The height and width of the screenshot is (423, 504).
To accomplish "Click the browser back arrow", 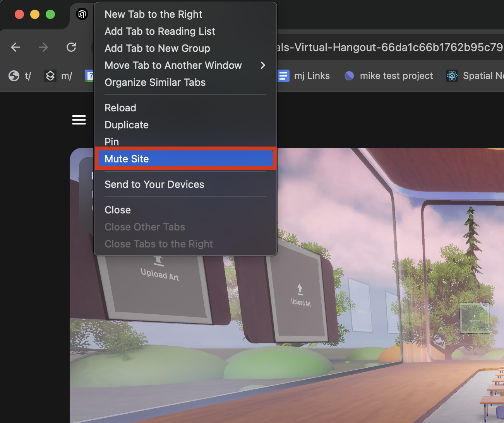I will pos(15,47).
